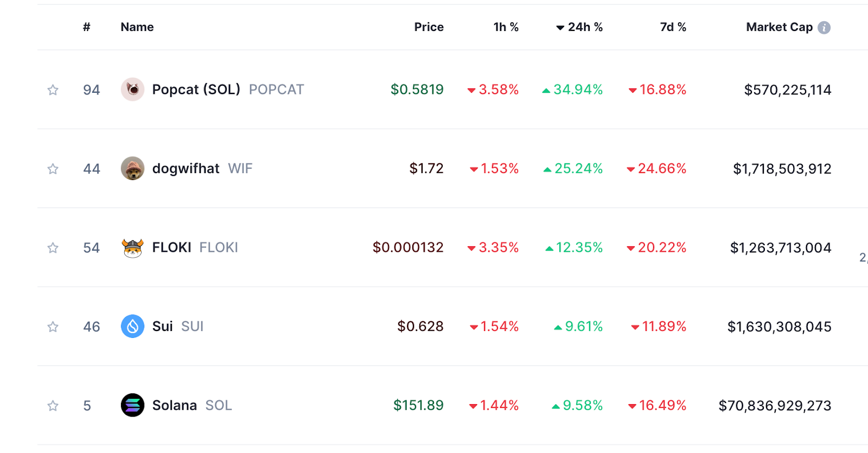Click the sort chevron on 24h % column
868x453 pixels.
(559, 27)
